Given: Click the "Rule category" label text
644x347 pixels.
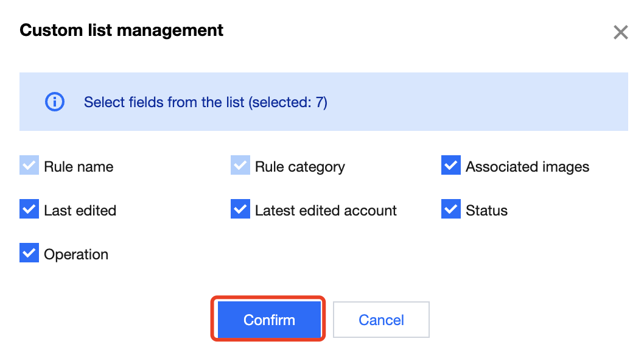Looking at the screenshot, I should point(299,167).
